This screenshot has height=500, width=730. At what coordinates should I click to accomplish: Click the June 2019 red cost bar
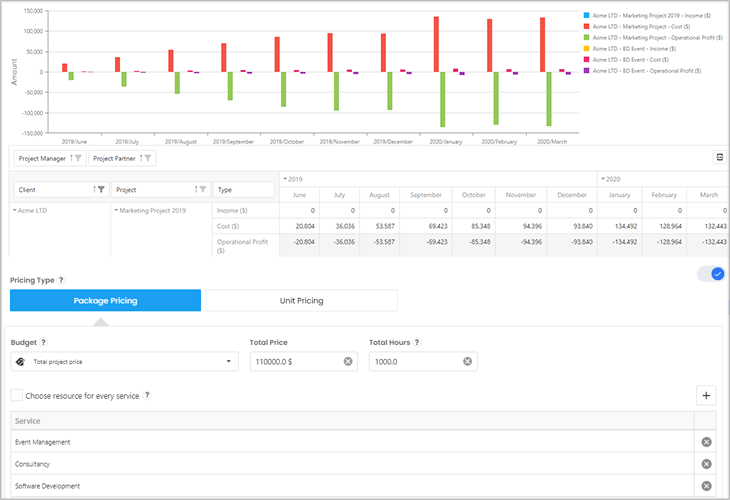click(65, 68)
